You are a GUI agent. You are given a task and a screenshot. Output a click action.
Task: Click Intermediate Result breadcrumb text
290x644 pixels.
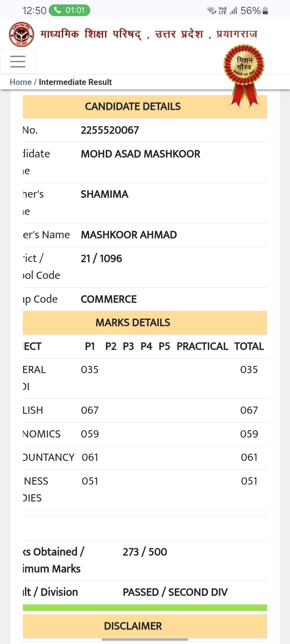[x=75, y=82]
